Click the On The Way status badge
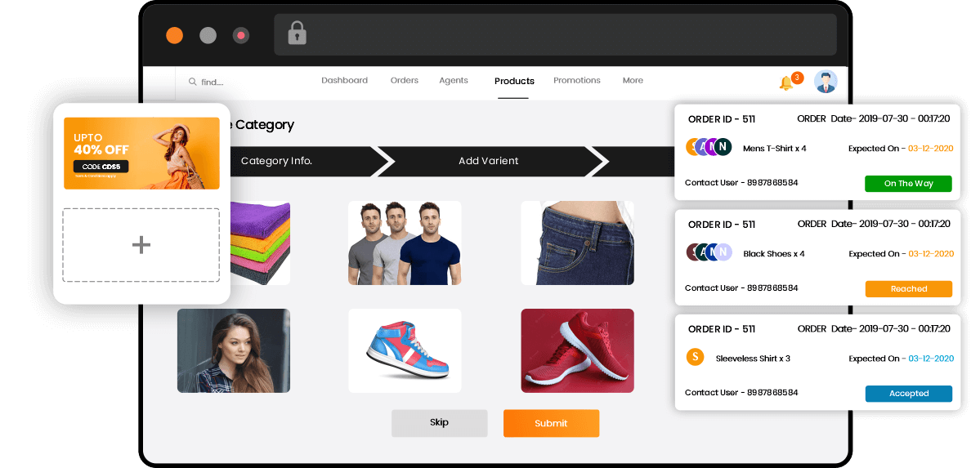This screenshot has width=980, height=468. coord(908,184)
